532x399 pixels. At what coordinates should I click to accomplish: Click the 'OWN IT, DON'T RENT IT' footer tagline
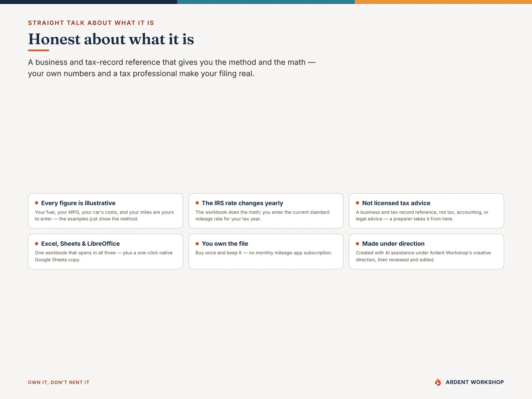59,382
